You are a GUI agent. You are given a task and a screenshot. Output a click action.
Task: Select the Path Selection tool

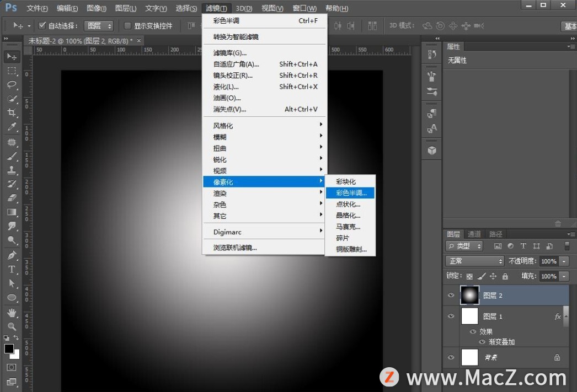(x=12, y=283)
